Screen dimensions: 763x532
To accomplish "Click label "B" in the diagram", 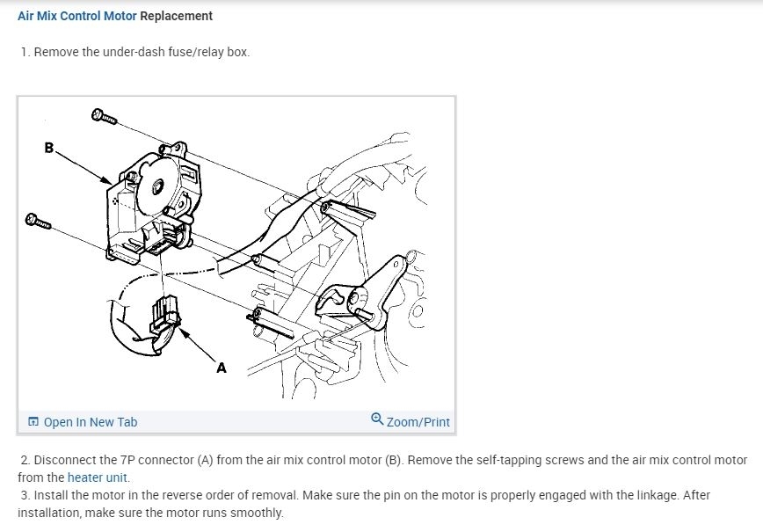I will [x=48, y=148].
